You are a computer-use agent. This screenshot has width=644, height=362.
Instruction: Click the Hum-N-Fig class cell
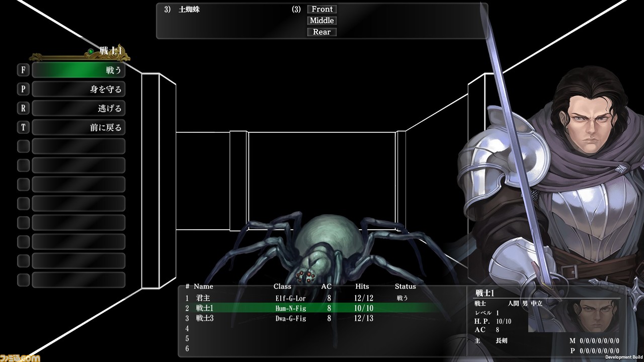coord(290,308)
